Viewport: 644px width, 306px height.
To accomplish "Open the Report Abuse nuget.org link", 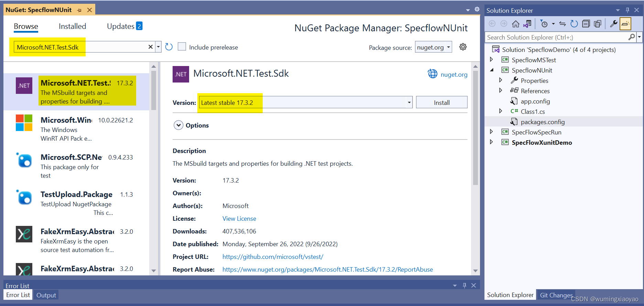I will tap(327, 270).
